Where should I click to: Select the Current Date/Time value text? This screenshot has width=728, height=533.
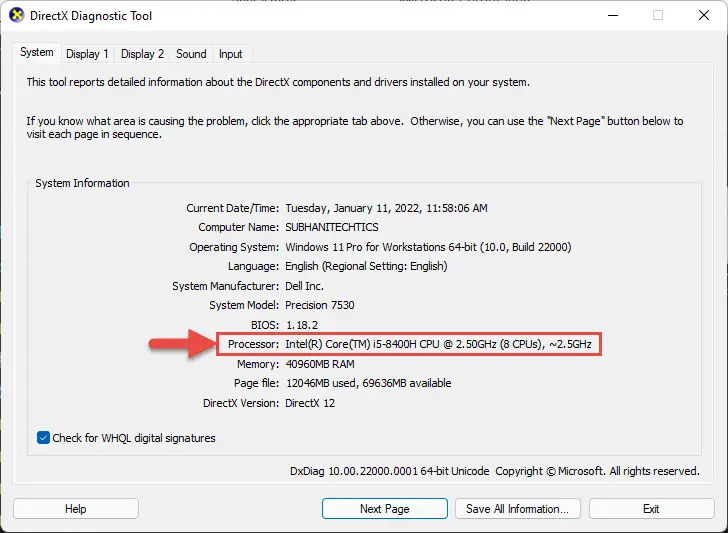(x=386, y=208)
